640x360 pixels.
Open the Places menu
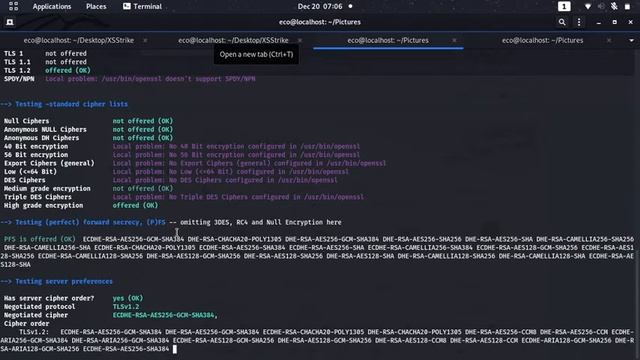pyautogui.click(x=96, y=7)
